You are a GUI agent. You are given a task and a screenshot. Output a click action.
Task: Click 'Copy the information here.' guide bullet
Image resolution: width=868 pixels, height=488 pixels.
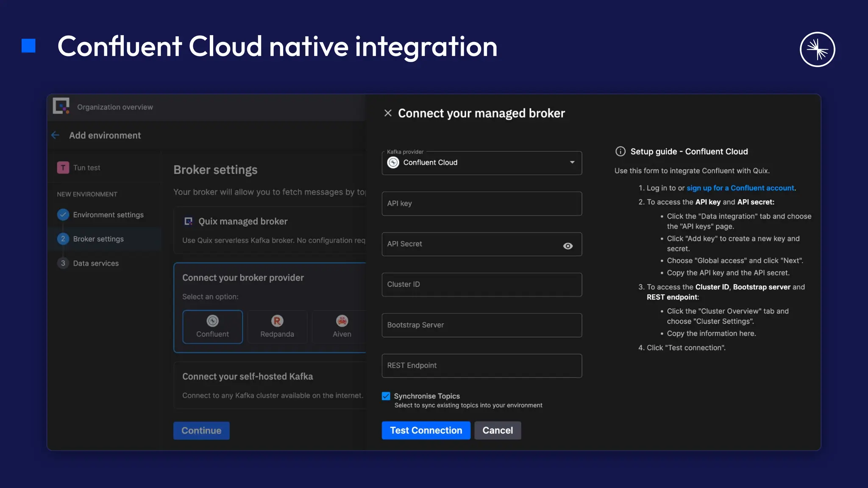click(x=711, y=333)
